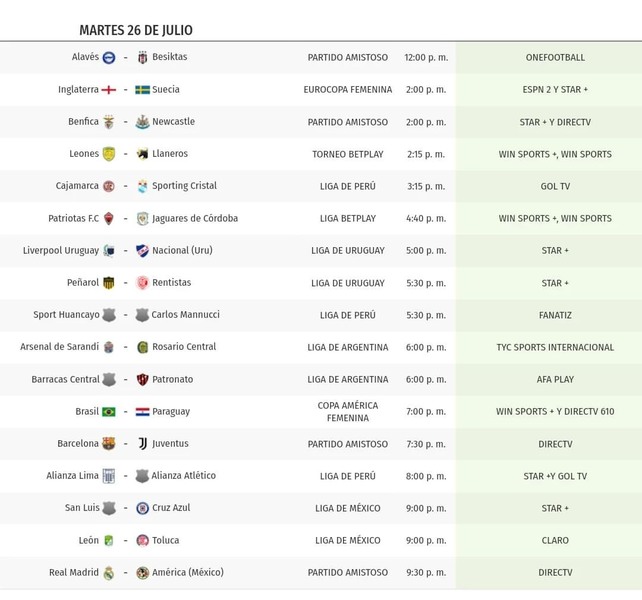Select the Peñarol striped shield icon
The width and height of the screenshot is (642, 600).
pyautogui.click(x=109, y=283)
